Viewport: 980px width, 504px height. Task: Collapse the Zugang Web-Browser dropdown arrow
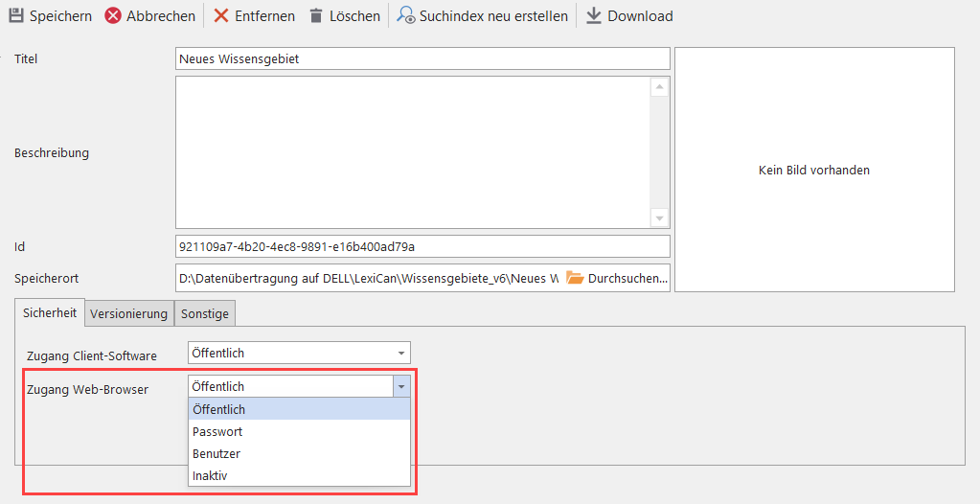tap(401, 386)
